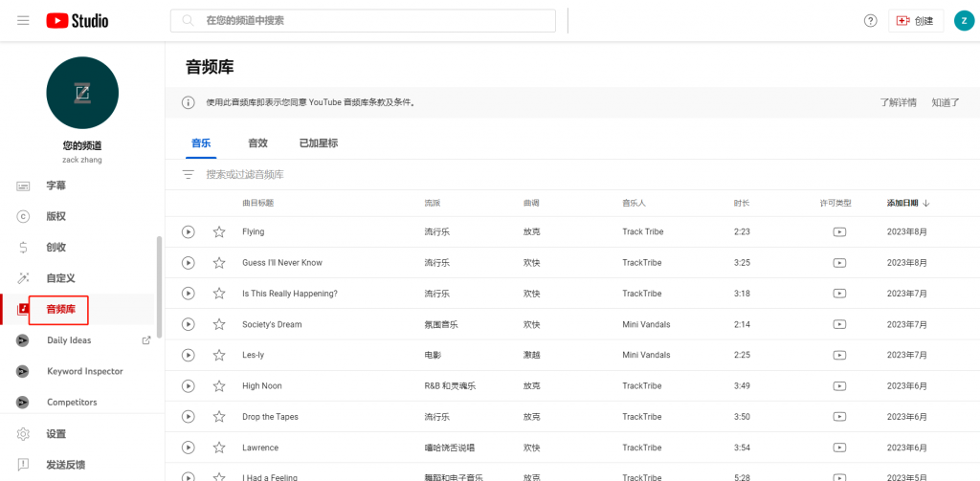980x481 pixels.
Task: Click the 电影 genre for Les-ly
Action: (x=433, y=355)
